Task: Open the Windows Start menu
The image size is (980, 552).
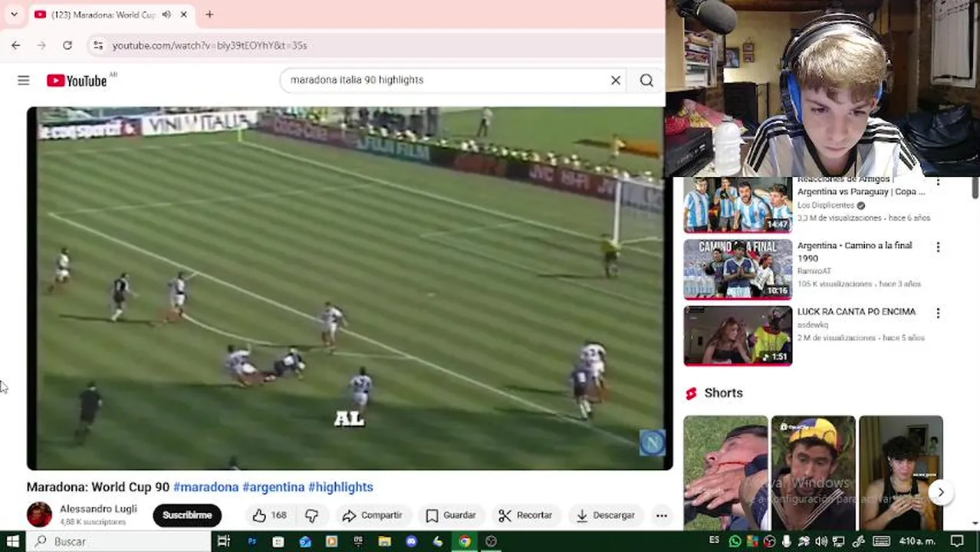Action: coord(13,541)
